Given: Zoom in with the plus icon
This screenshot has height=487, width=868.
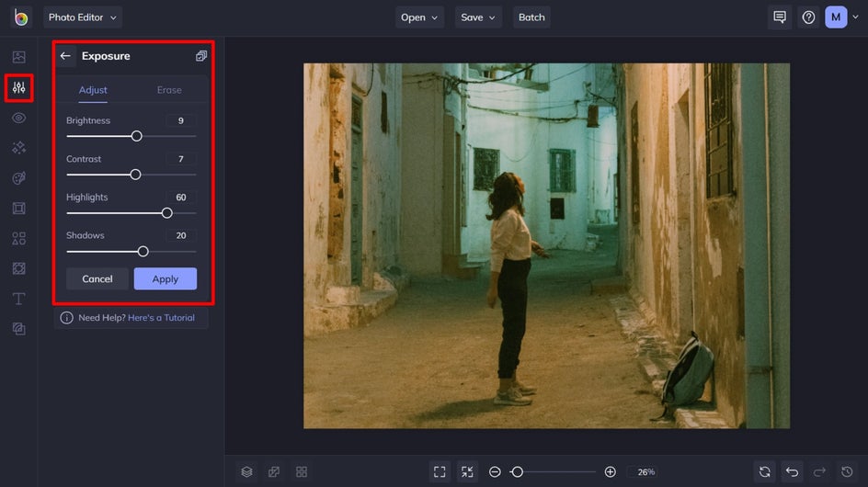Looking at the screenshot, I should pos(610,472).
